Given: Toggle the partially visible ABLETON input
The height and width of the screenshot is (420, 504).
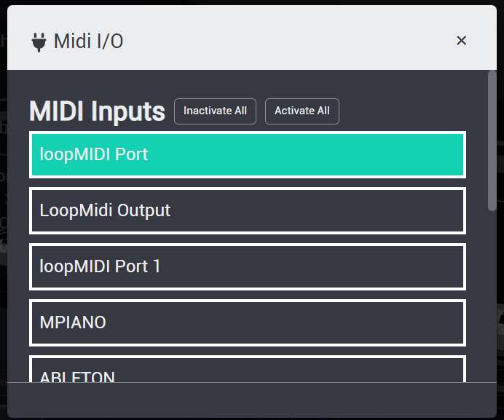Looking at the screenshot, I should 248,369.
